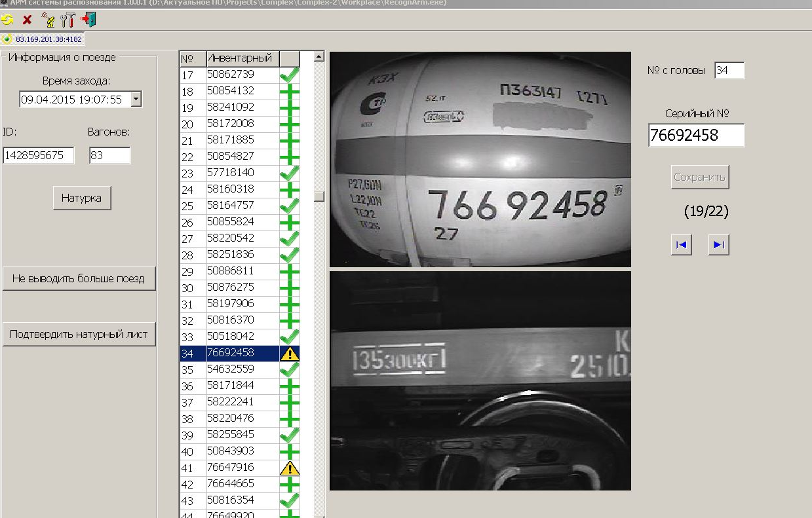The image size is (812, 518).
Task: Open settings via wrench and hammer icon
Action: tap(68, 20)
